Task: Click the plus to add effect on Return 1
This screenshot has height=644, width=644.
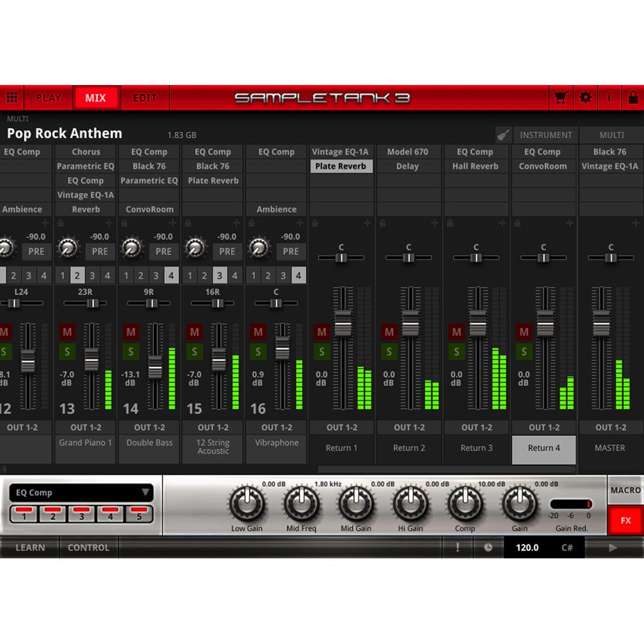Action: [367, 223]
